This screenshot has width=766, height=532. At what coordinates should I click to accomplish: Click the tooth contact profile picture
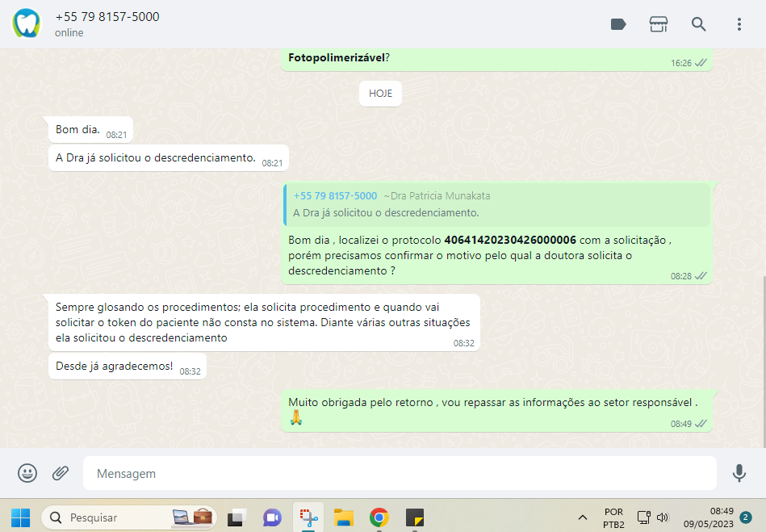tap(26, 24)
